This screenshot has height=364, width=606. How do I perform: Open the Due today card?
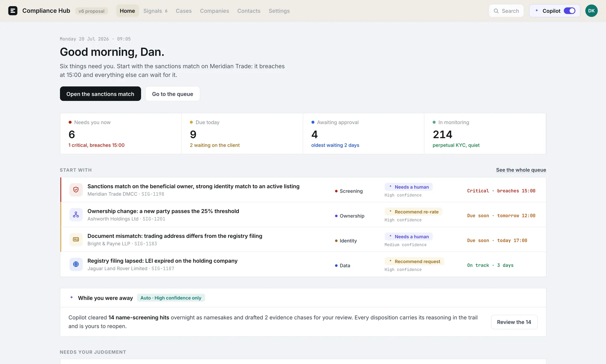point(242,134)
